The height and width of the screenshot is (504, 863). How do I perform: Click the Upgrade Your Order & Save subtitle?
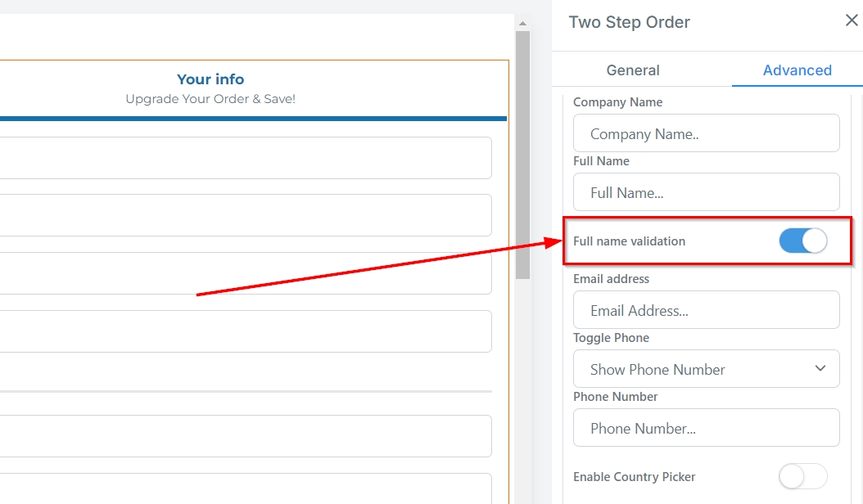tap(210, 99)
